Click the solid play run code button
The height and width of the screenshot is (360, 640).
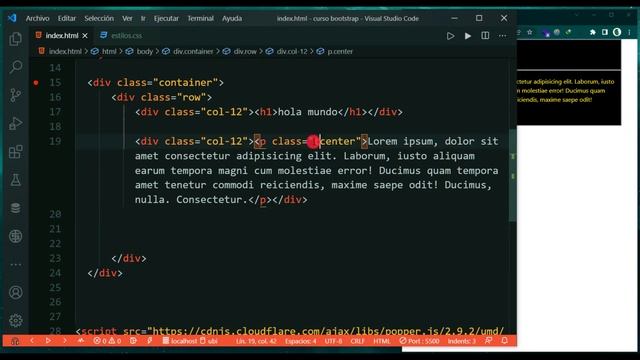coord(468,36)
